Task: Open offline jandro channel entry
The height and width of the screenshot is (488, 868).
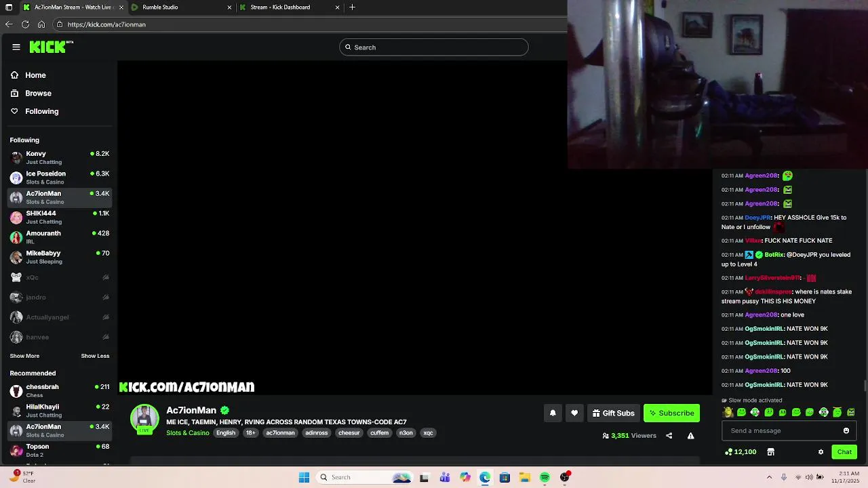Action: point(60,297)
